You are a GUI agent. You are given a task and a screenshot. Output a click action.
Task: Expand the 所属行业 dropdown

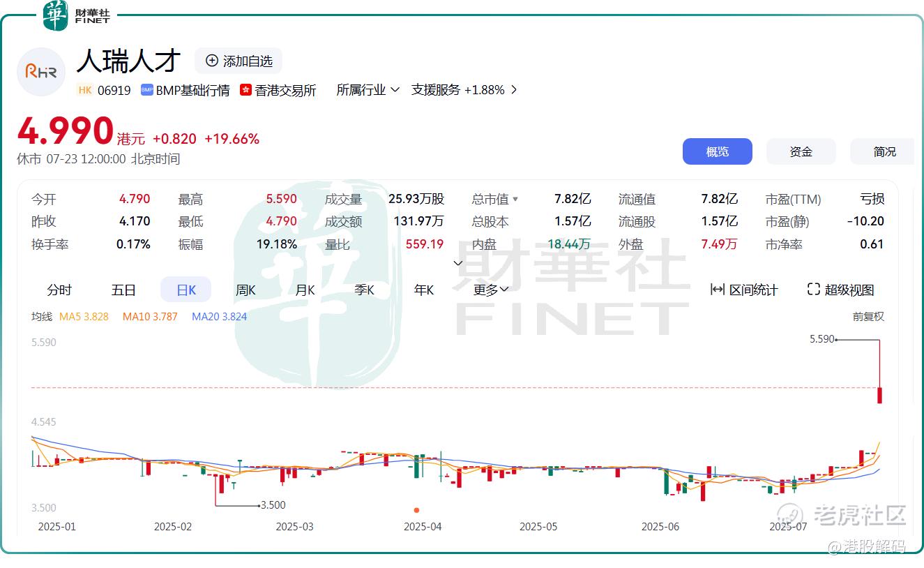[x=368, y=90]
